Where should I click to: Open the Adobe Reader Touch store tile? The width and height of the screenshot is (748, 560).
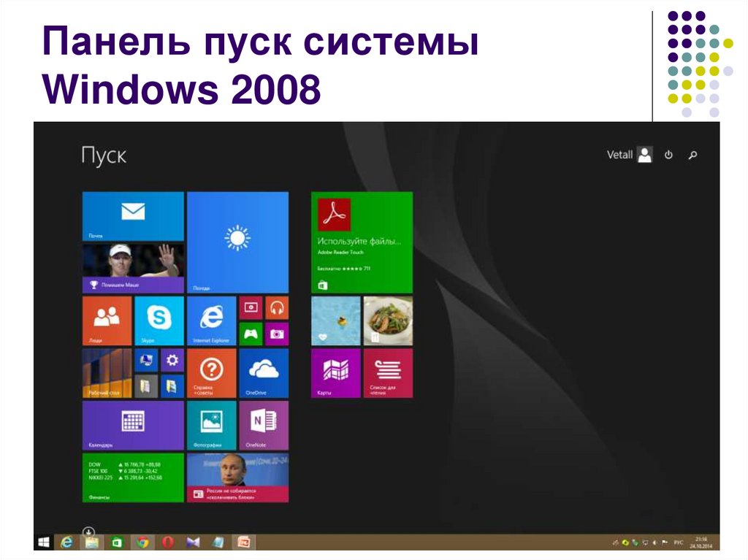362,242
